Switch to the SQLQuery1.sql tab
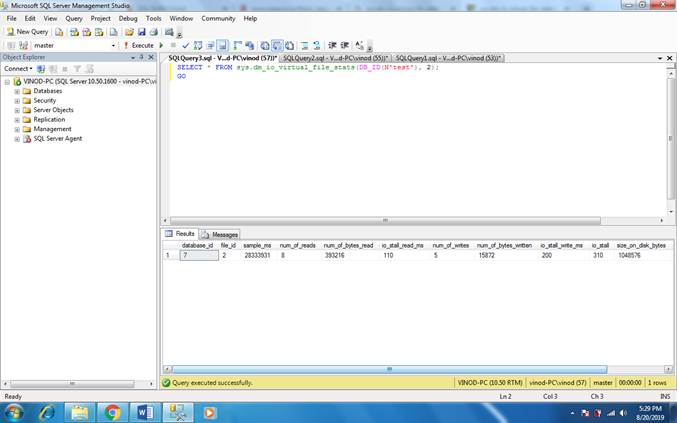 point(448,58)
